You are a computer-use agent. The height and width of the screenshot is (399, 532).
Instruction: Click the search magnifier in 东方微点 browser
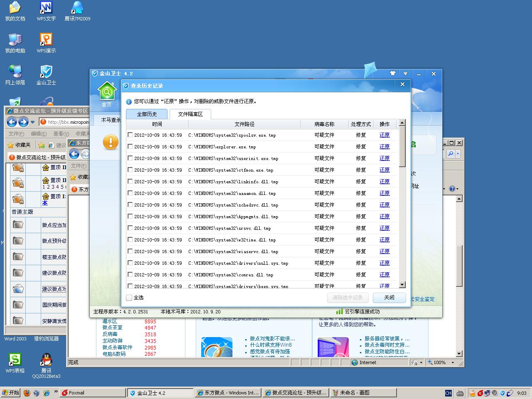[x=451, y=154]
